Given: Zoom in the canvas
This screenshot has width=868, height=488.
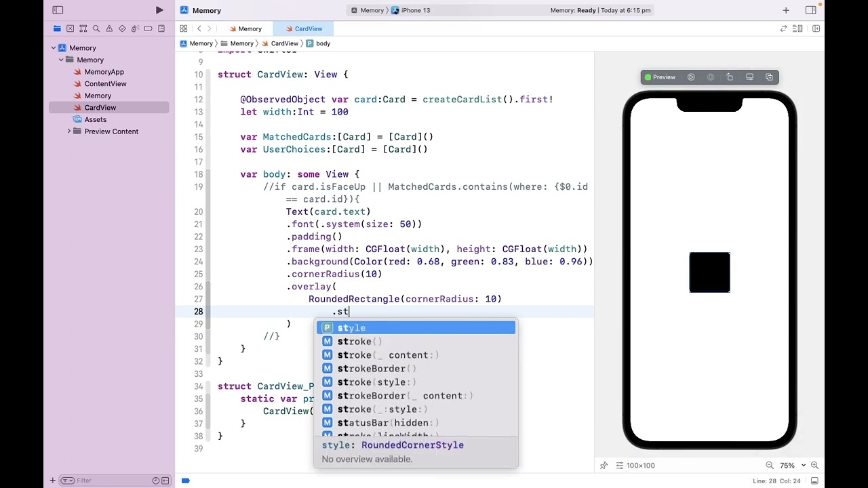Looking at the screenshot, I should (814, 466).
